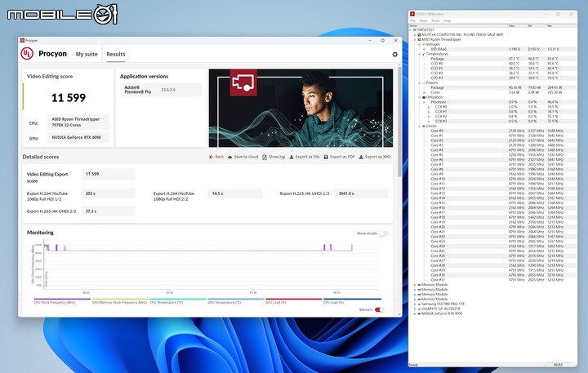Select the Clocks category icon
The width and height of the screenshot is (588, 373).
424,126
